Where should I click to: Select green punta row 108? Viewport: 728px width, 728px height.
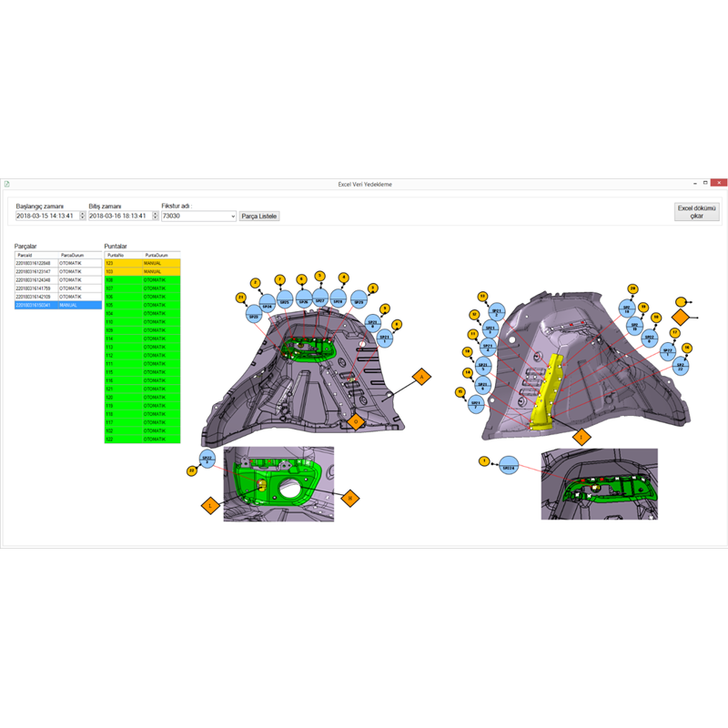pos(143,280)
